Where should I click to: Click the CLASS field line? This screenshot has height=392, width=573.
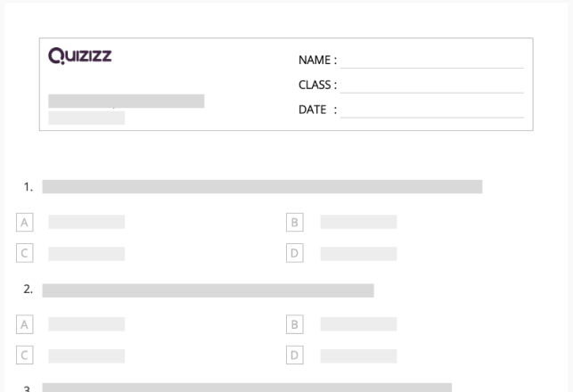click(x=432, y=87)
